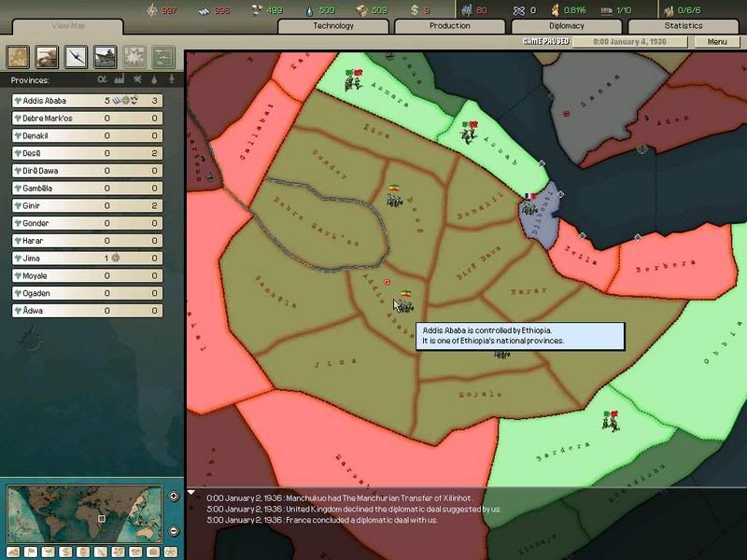Image resolution: width=747 pixels, height=560 pixels.
Task: Collapse the message log with the triangle
Action: pos(192,492)
